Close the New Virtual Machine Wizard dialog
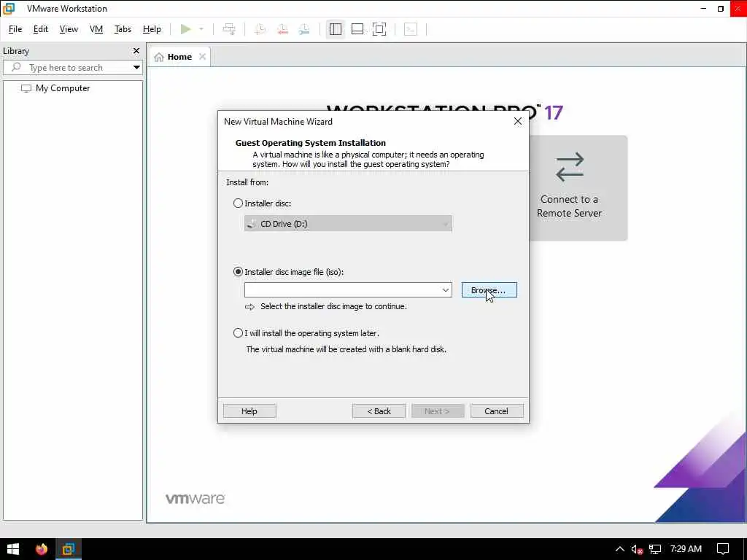The width and height of the screenshot is (747, 560). click(x=518, y=122)
